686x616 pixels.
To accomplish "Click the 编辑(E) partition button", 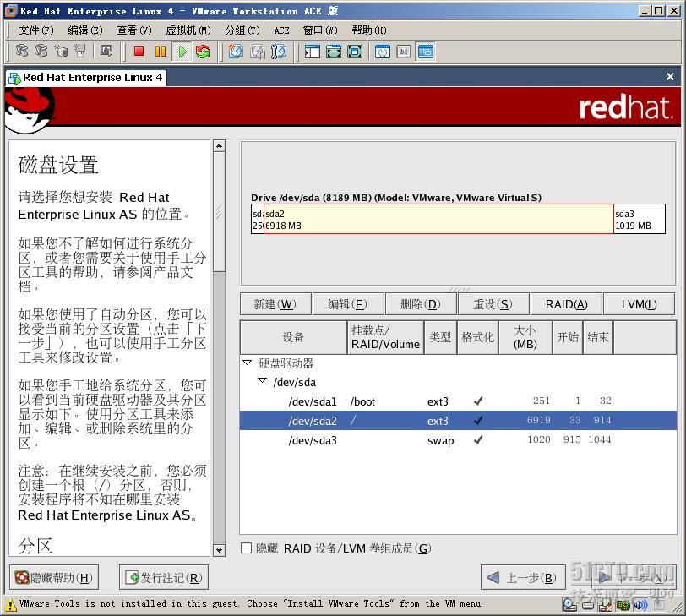I will pos(348,304).
